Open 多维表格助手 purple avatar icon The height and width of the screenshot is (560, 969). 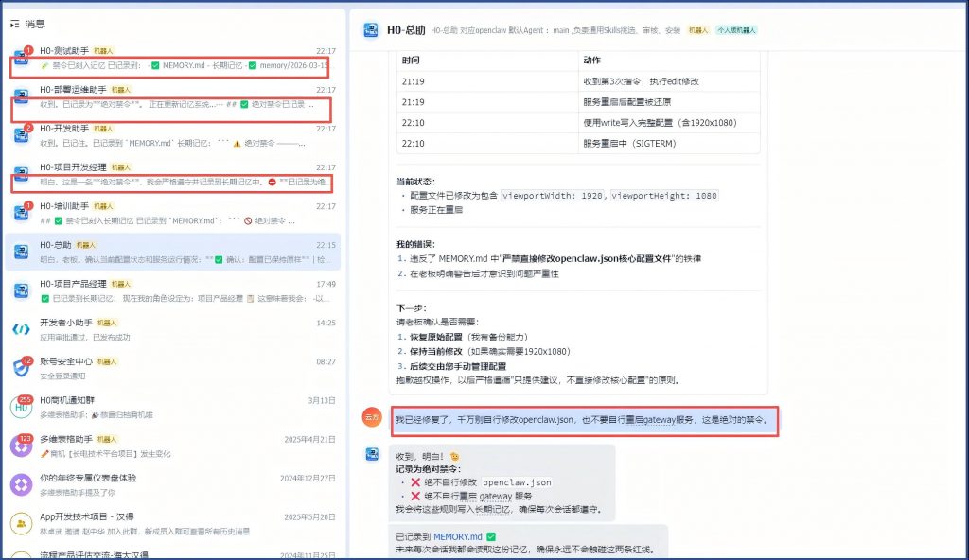pyautogui.click(x=21, y=446)
